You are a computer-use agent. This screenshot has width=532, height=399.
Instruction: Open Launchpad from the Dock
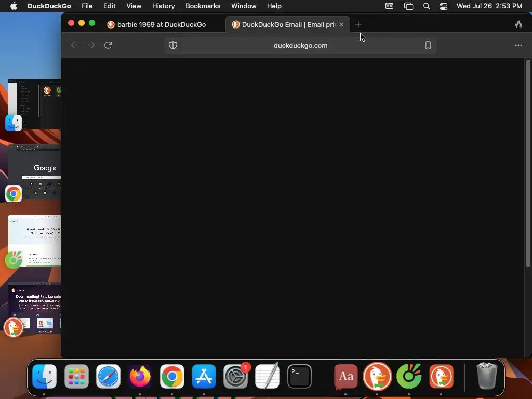pos(76,376)
